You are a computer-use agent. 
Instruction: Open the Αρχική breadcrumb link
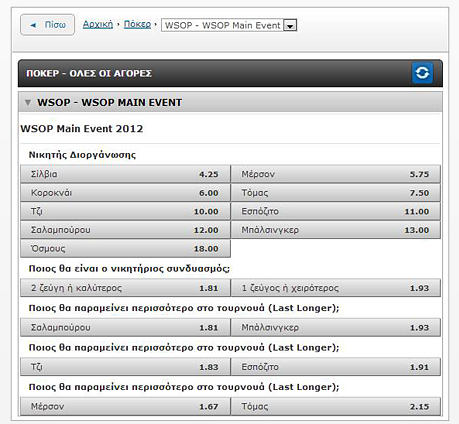[x=98, y=24]
